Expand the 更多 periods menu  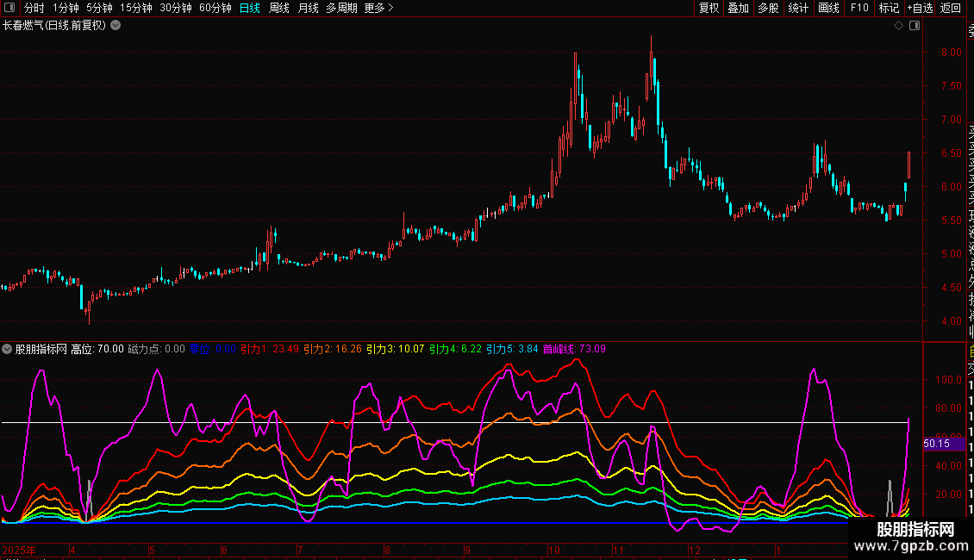tap(379, 8)
